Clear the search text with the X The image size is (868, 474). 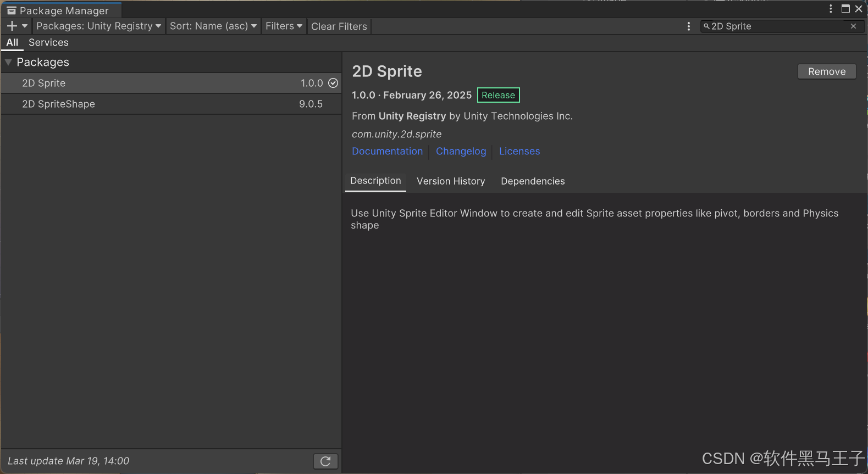pyautogui.click(x=853, y=26)
